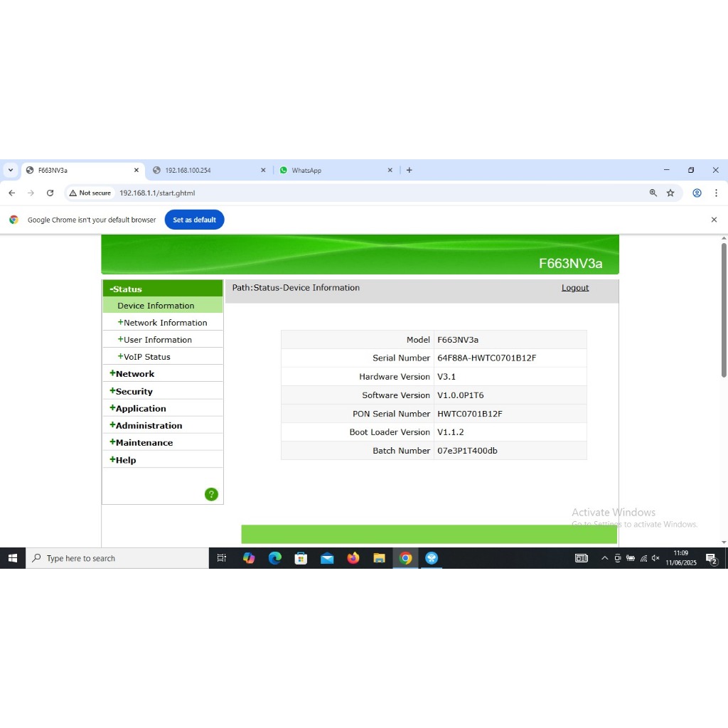The width and height of the screenshot is (728, 728).
Task: Open Microsoft Edge from the taskbar
Action: click(275, 558)
